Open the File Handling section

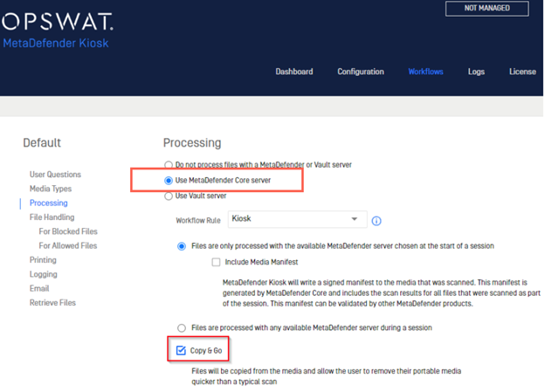pos(52,217)
